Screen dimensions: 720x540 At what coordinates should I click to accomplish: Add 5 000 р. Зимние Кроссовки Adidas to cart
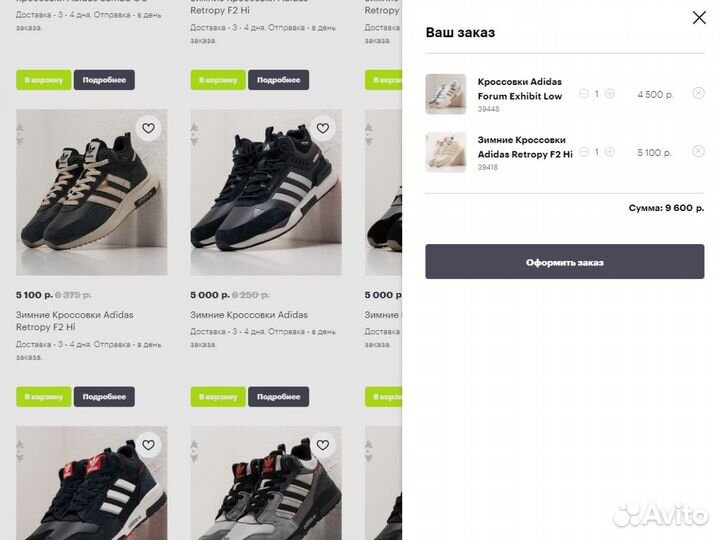[217, 397]
